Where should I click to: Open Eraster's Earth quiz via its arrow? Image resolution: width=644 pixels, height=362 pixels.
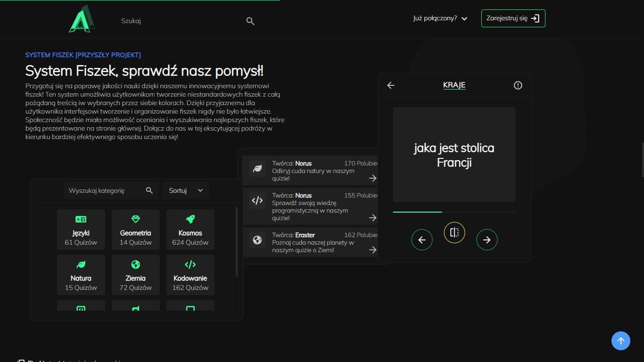[372, 250]
